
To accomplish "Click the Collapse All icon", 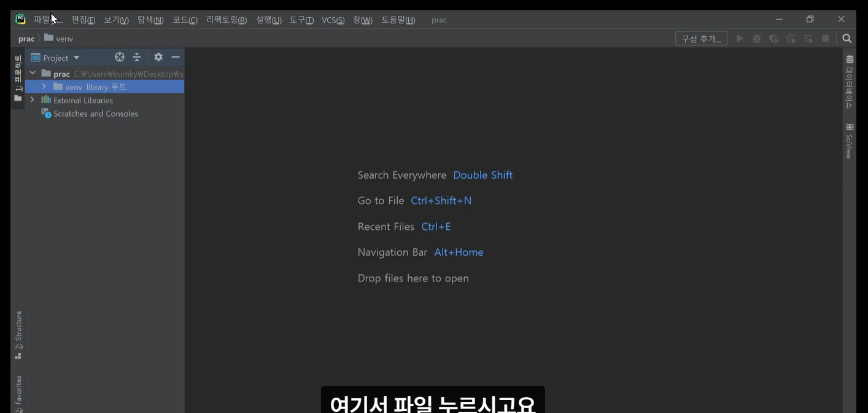I will (137, 57).
